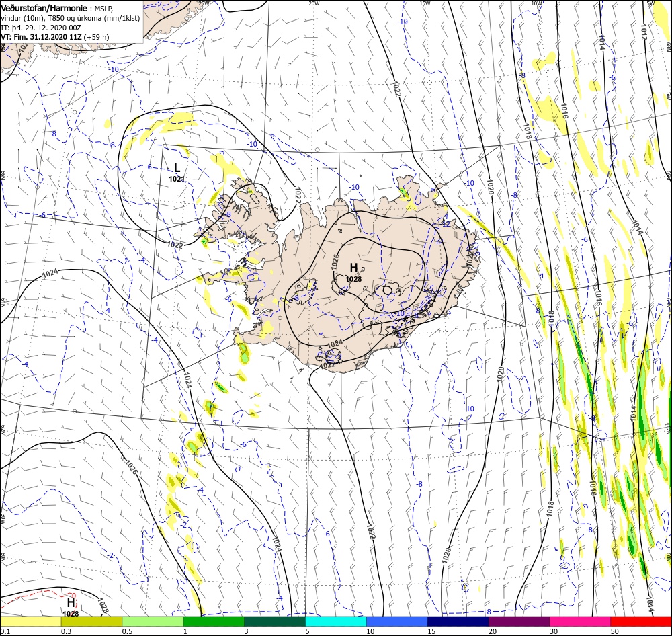Viewport: 672px width, 636px height.
Task: Click the H 1028 marker over Iceland
Action: (x=353, y=272)
